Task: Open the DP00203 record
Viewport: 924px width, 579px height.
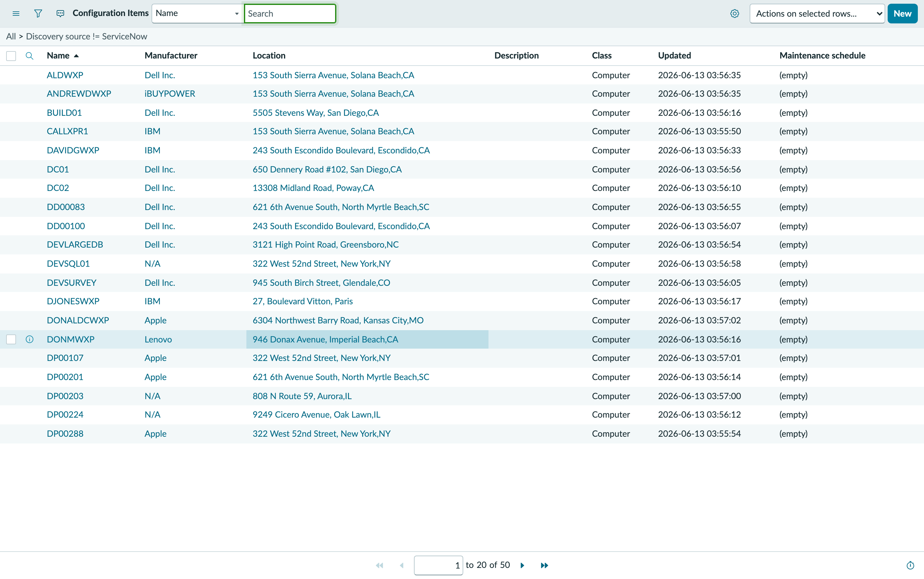Action: click(65, 396)
